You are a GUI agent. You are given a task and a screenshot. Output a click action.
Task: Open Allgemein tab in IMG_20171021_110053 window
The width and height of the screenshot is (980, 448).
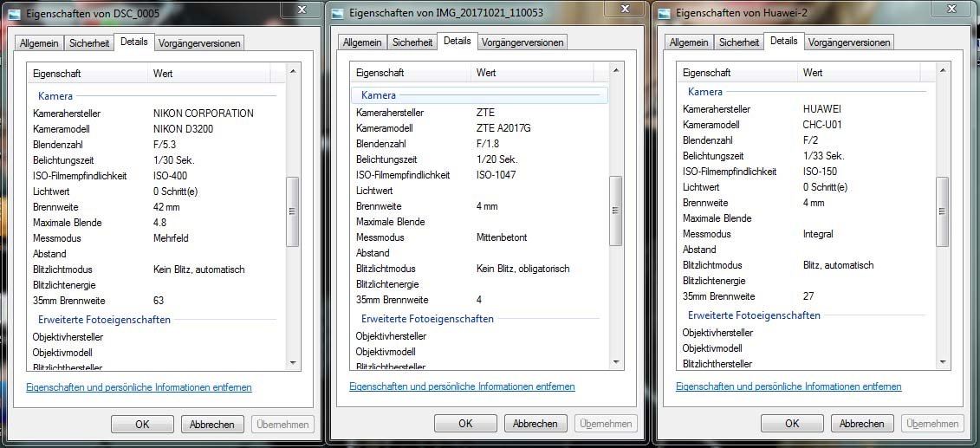[362, 42]
